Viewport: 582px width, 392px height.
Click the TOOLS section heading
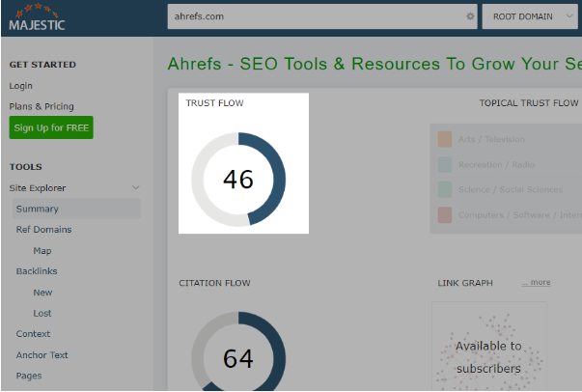click(x=26, y=167)
